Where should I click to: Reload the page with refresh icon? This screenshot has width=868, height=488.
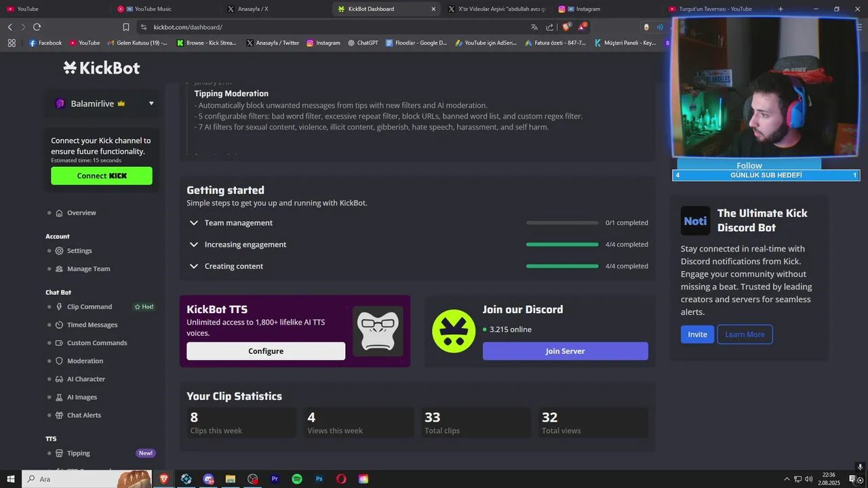(37, 27)
